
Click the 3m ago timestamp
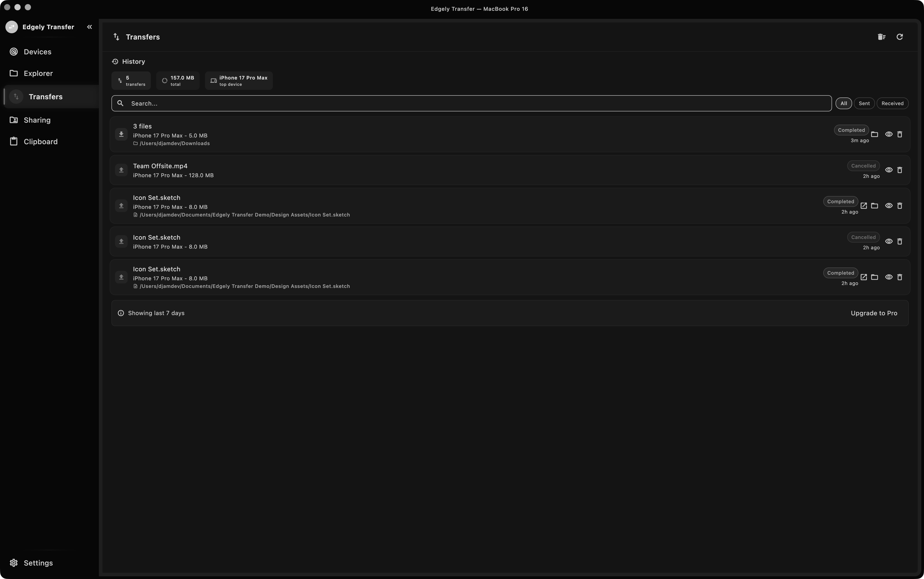(860, 141)
